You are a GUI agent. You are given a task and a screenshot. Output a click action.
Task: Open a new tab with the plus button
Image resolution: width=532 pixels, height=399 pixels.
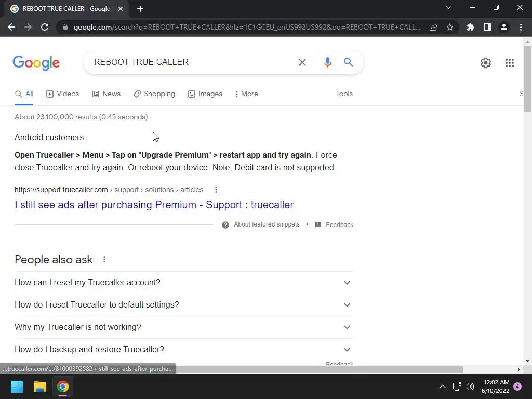click(x=140, y=9)
